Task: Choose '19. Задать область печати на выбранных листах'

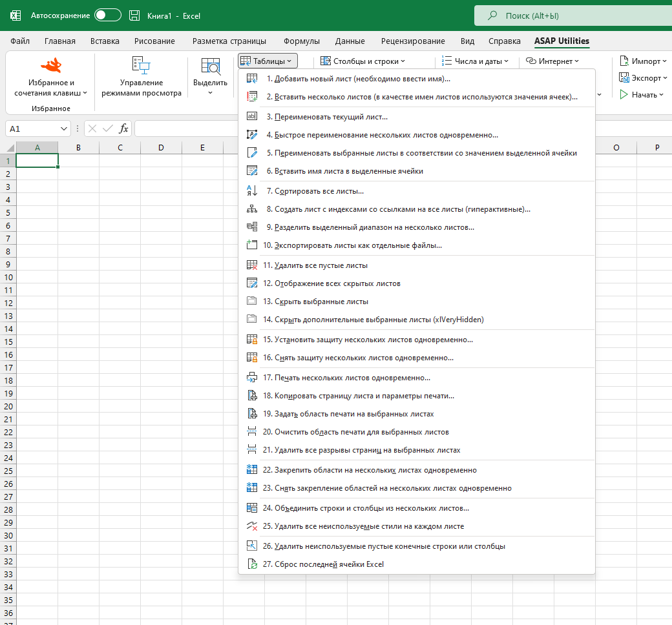Action: click(x=417, y=414)
